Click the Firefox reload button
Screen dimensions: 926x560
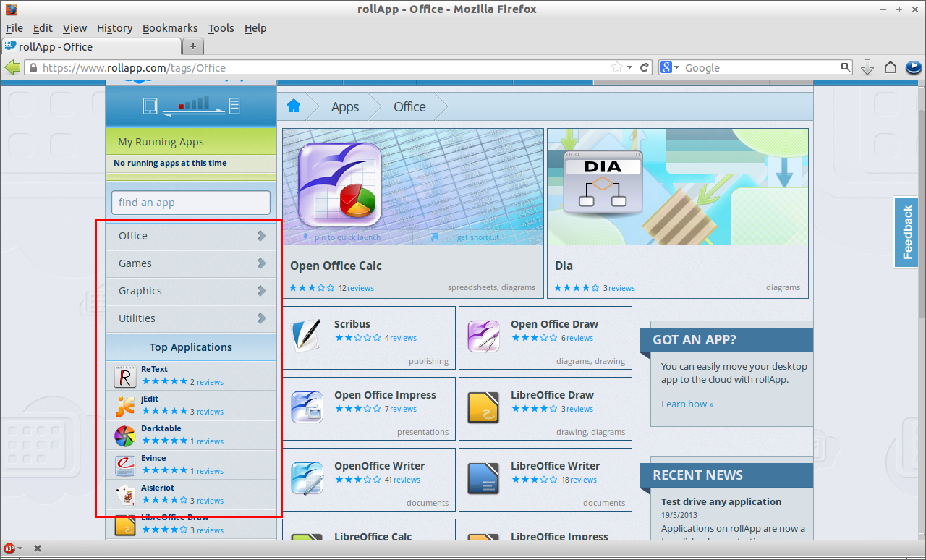644,67
